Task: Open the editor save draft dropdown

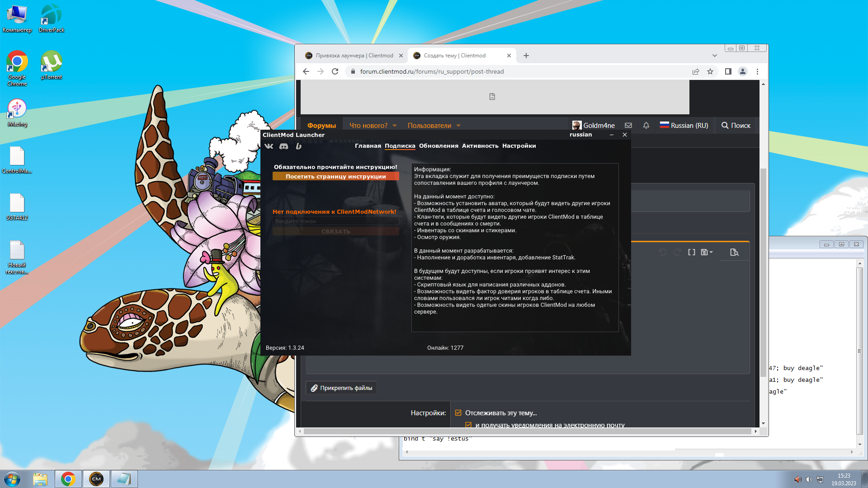Action: tap(707, 252)
